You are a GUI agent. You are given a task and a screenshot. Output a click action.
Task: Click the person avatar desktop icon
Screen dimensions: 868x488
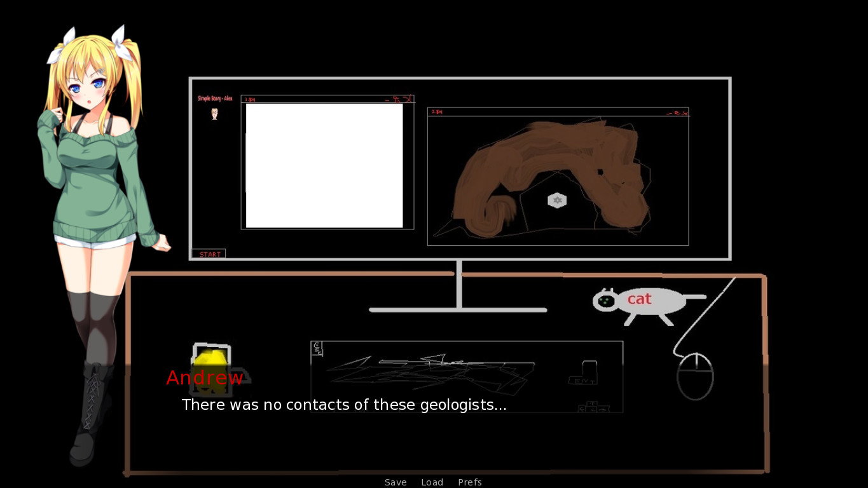pyautogui.click(x=214, y=114)
